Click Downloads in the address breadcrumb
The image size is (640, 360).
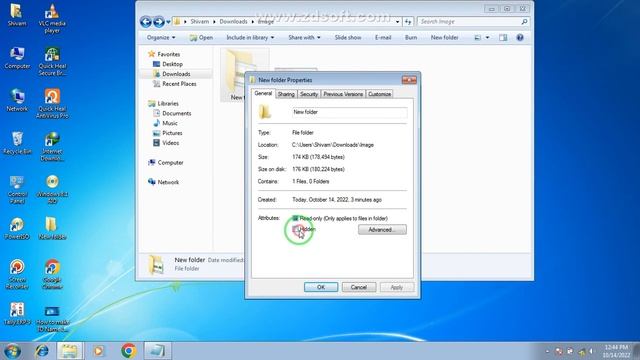[x=233, y=22]
